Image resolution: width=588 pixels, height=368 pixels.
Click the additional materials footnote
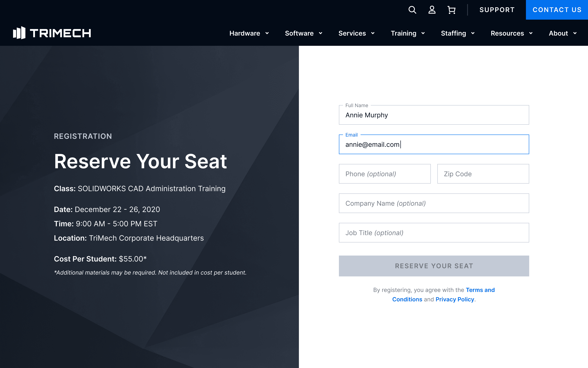(150, 273)
